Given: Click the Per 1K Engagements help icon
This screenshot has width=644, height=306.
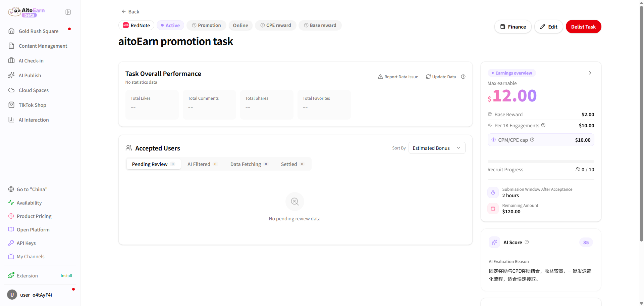Looking at the screenshot, I should pyautogui.click(x=543, y=125).
